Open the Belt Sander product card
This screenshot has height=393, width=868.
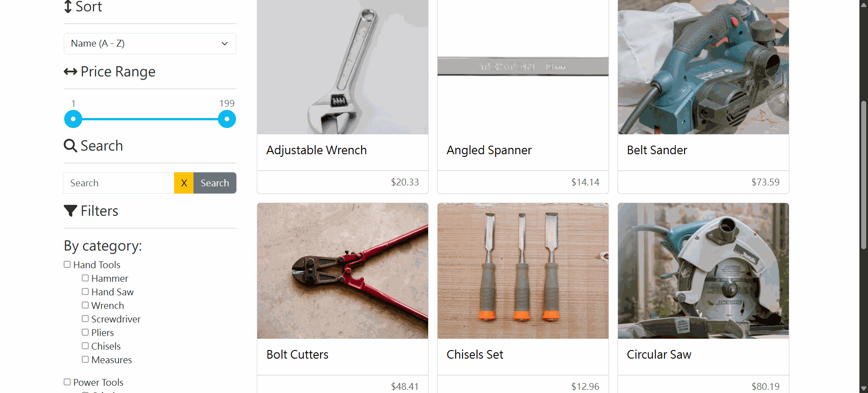(x=703, y=97)
